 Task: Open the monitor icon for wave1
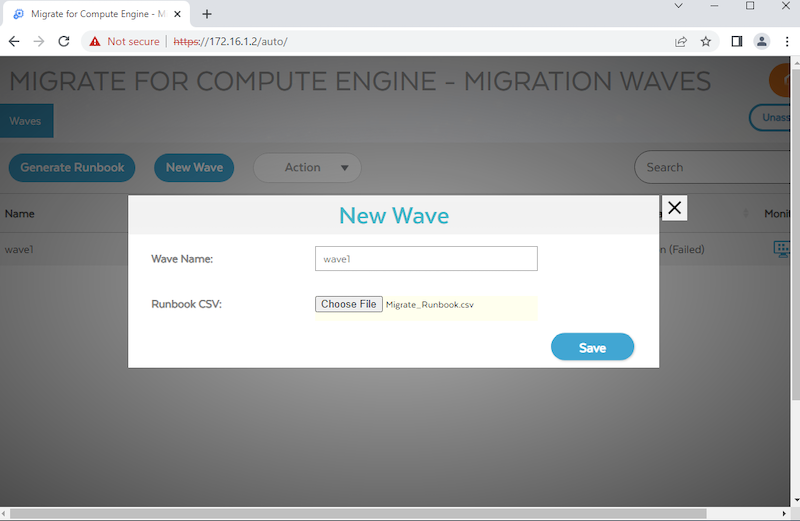coord(782,249)
